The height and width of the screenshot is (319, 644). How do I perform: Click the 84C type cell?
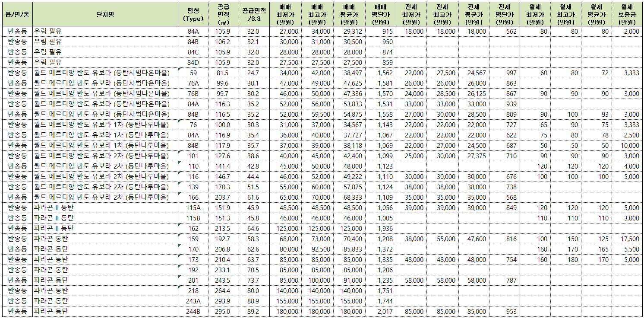click(x=193, y=52)
